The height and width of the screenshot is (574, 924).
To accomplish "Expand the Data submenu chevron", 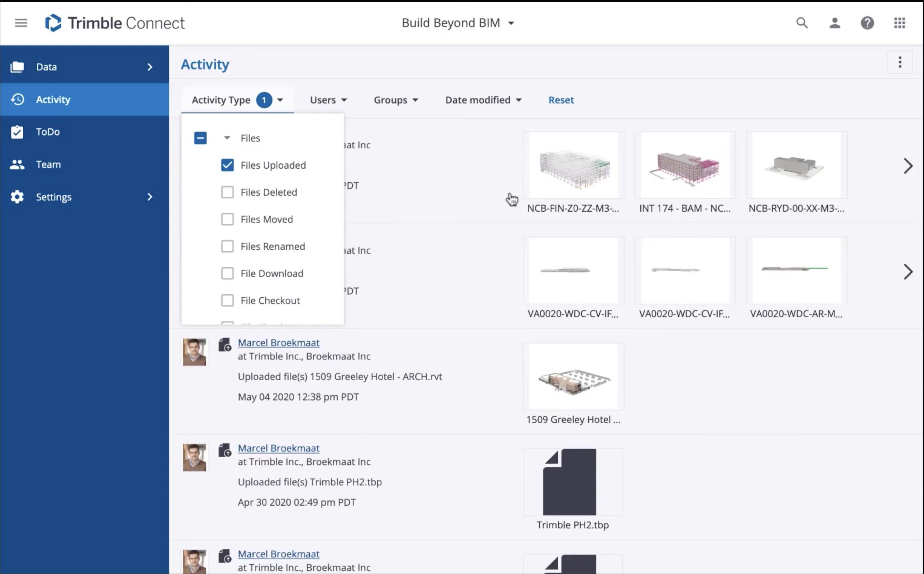I will pos(150,67).
